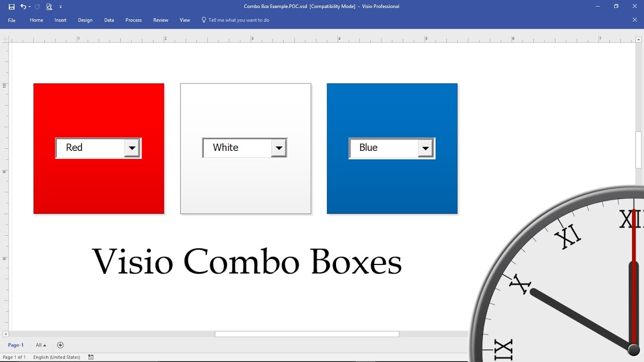Expand the White combo box arrow
Viewport: 644px width, 362px height.
tap(279, 148)
